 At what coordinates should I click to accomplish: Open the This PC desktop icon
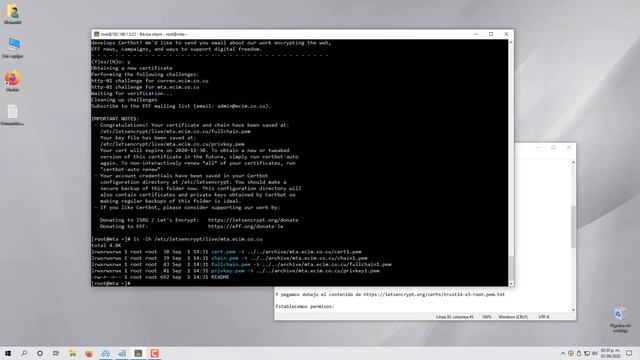13,47
